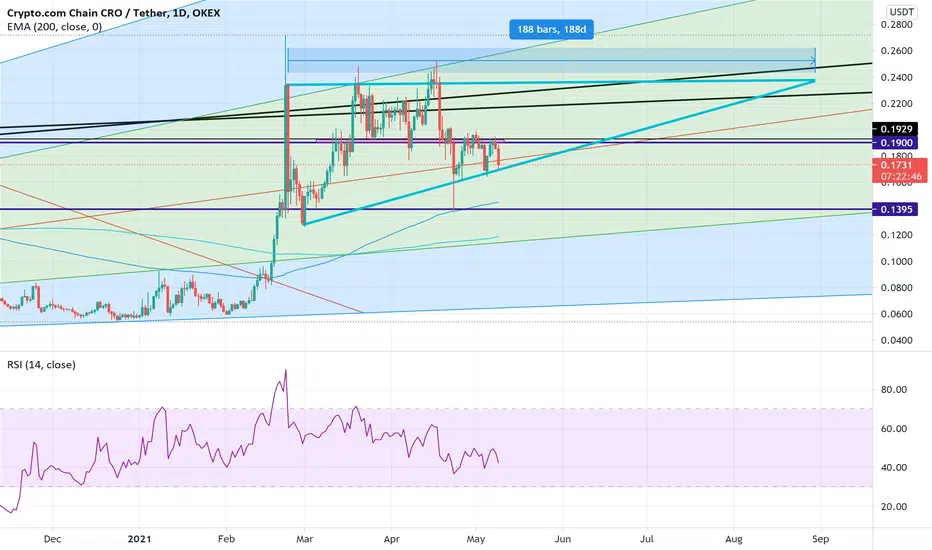The width and height of the screenshot is (932, 550).
Task: Click the 0.1000 price axis value
Action: coord(896,262)
